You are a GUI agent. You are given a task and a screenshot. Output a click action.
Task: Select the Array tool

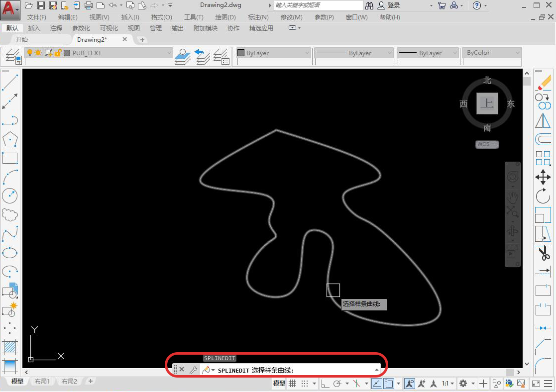click(x=543, y=158)
